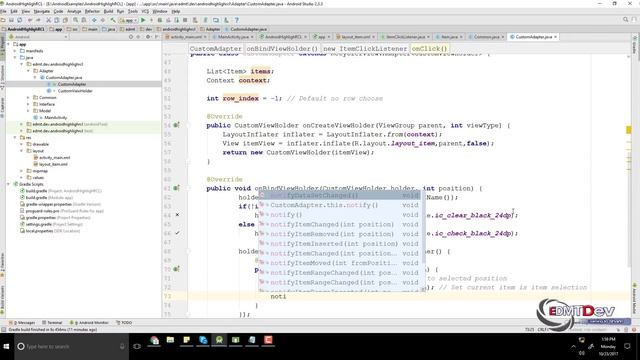Open the Android project view dropdown
This screenshot has width=640, height=360.
point(38,37)
